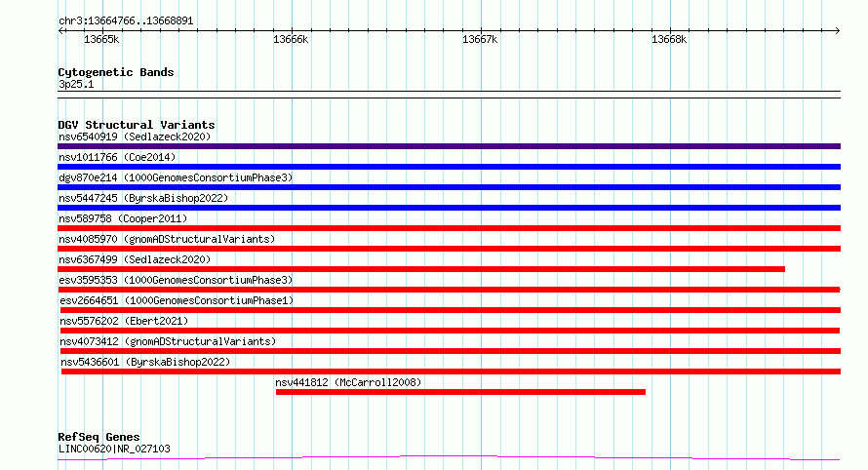Click the nsv441812 (McCarroll2008) short red bar

pyautogui.click(x=460, y=392)
